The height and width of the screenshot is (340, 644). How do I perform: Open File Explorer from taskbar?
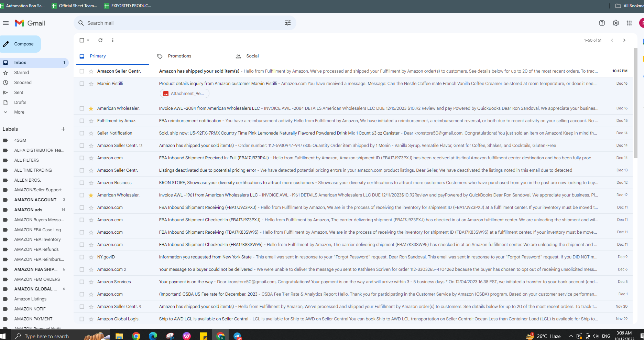pyautogui.click(x=119, y=336)
